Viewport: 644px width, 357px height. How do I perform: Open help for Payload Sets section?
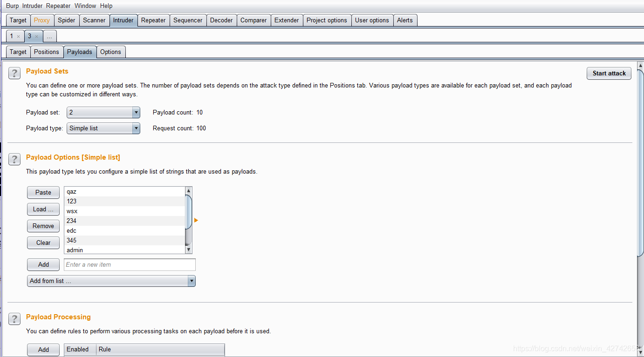14,73
